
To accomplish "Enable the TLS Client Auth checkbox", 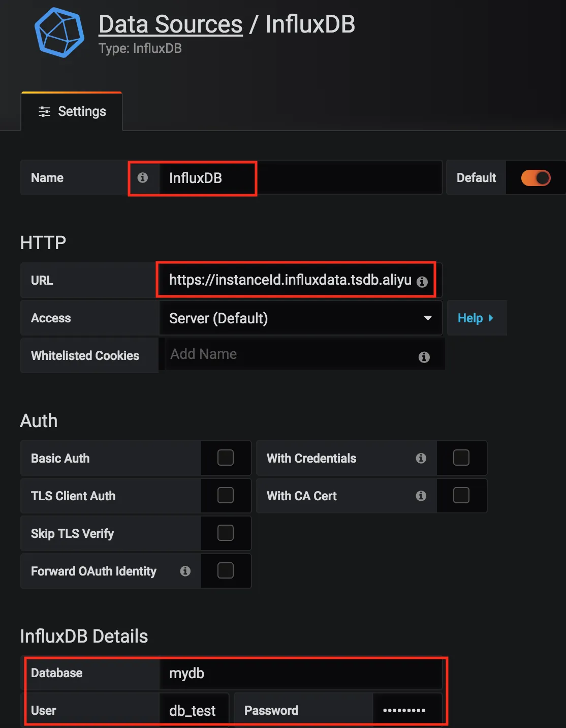I will click(x=226, y=495).
